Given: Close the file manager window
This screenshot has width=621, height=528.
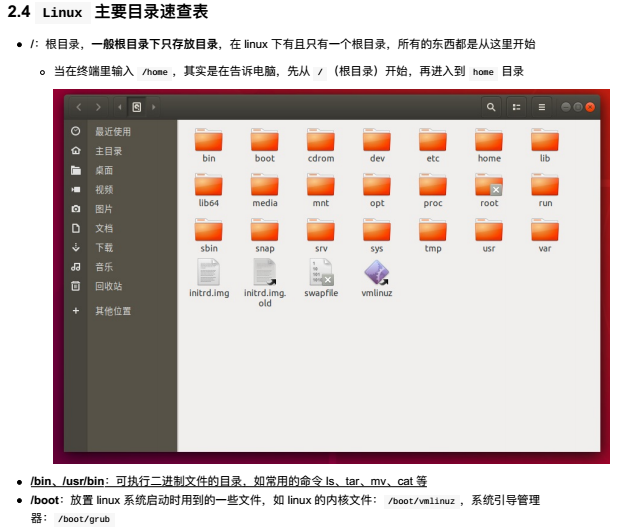Looking at the screenshot, I should click(x=590, y=107).
